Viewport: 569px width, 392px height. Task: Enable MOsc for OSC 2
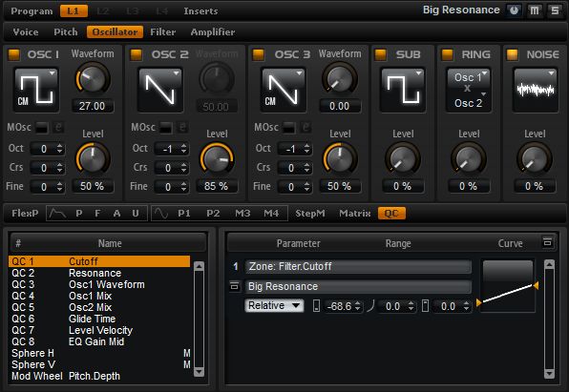pos(166,128)
